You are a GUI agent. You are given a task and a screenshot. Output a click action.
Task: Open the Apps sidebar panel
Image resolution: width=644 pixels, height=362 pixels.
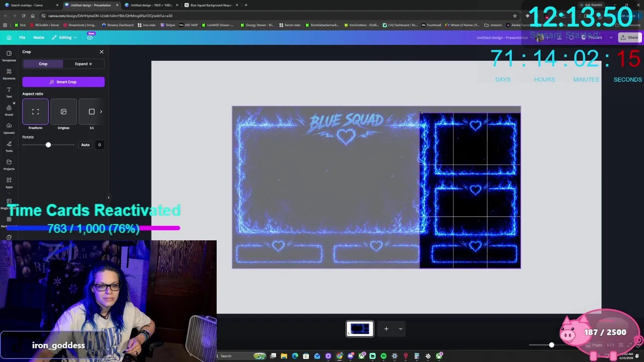click(x=9, y=183)
